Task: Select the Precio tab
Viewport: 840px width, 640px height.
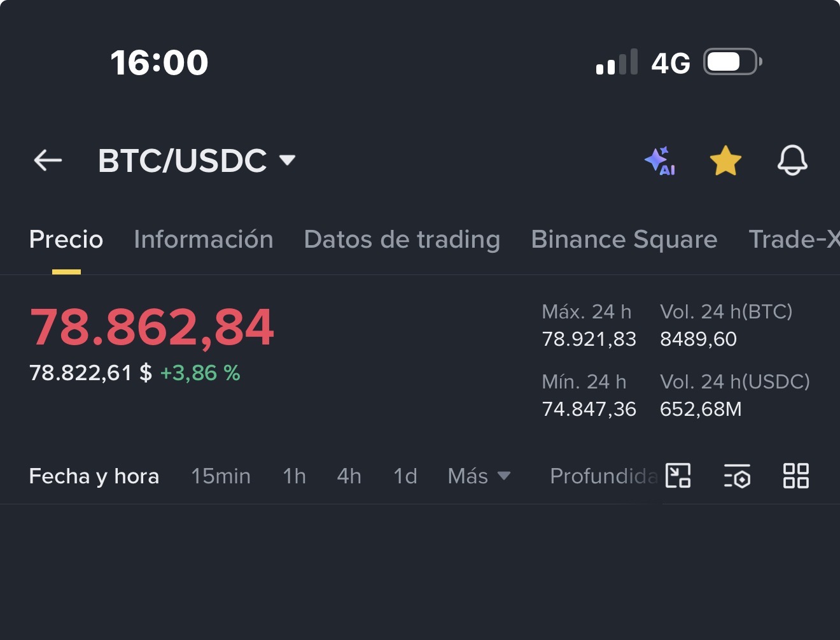Action: pyautogui.click(x=66, y=239)
